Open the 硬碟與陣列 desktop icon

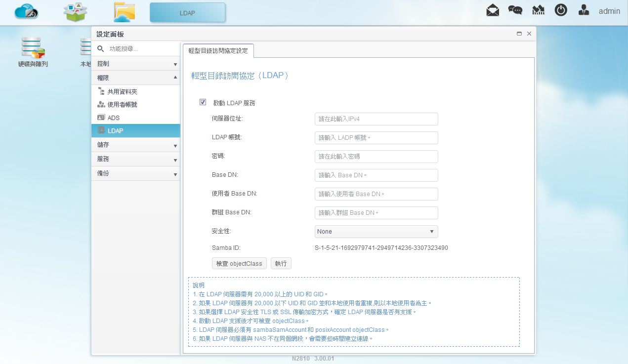pyautogui.click(x=33, y=52)
